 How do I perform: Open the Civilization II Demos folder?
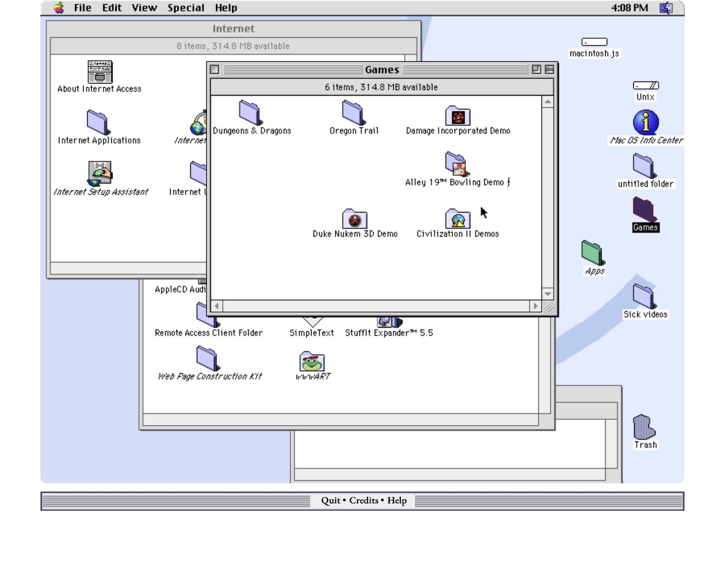point(458,218)
